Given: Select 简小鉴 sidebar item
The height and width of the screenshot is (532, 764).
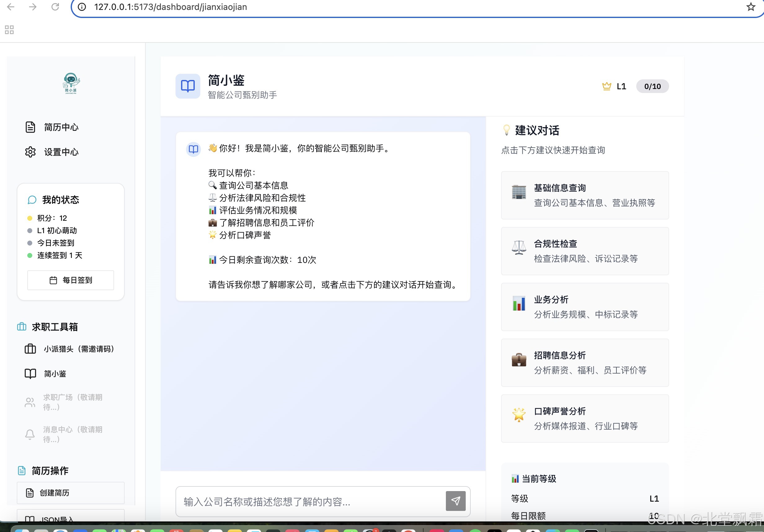Looking at the screenshot, I should [x=55, y=374].
